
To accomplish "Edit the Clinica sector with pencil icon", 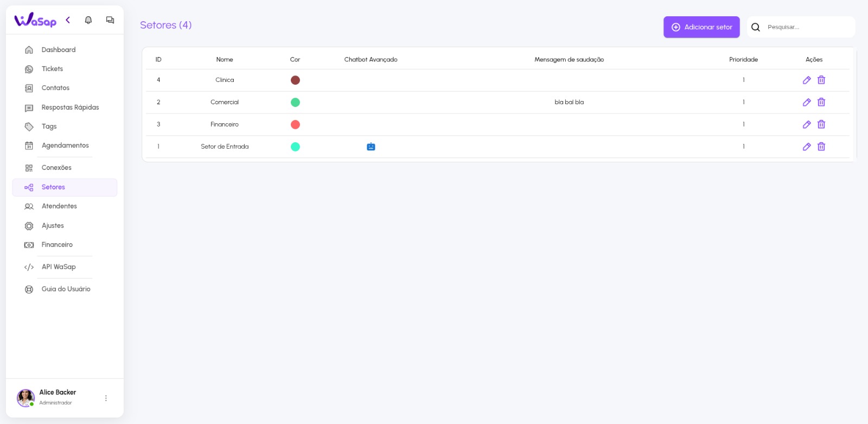I will (807, 80).
